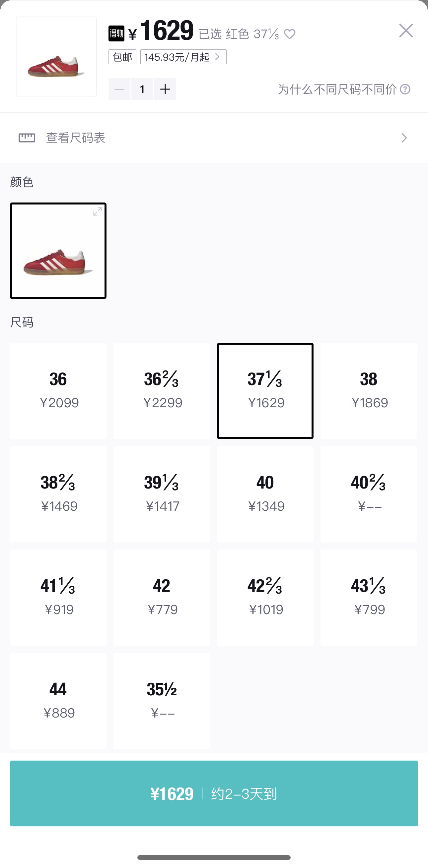Decrease quantity with minus button
The height and width of the screenshot is (868, 428).
pyautogui.click(x=119, y=89)
